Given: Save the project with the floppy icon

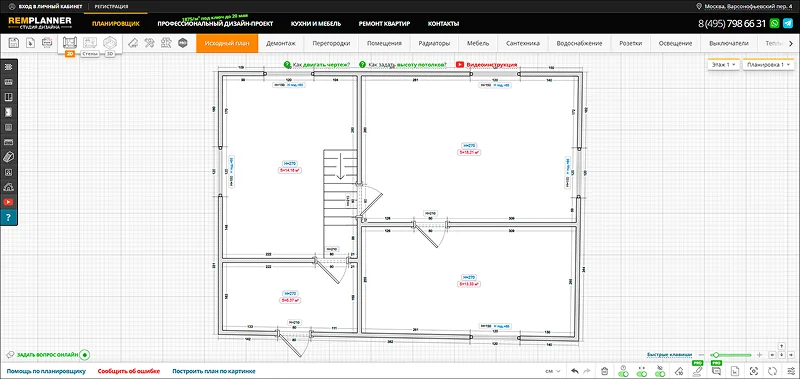Looking at the screenshot, I should [x=14, y=43].
